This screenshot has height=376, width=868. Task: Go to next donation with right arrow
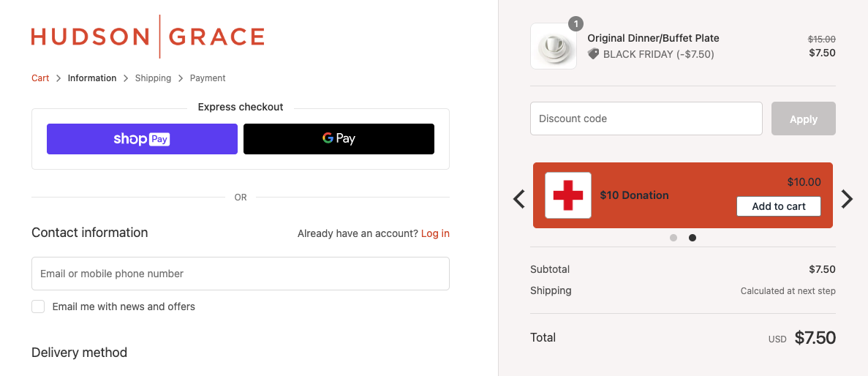pyautogui.click(x=847, y=199)
